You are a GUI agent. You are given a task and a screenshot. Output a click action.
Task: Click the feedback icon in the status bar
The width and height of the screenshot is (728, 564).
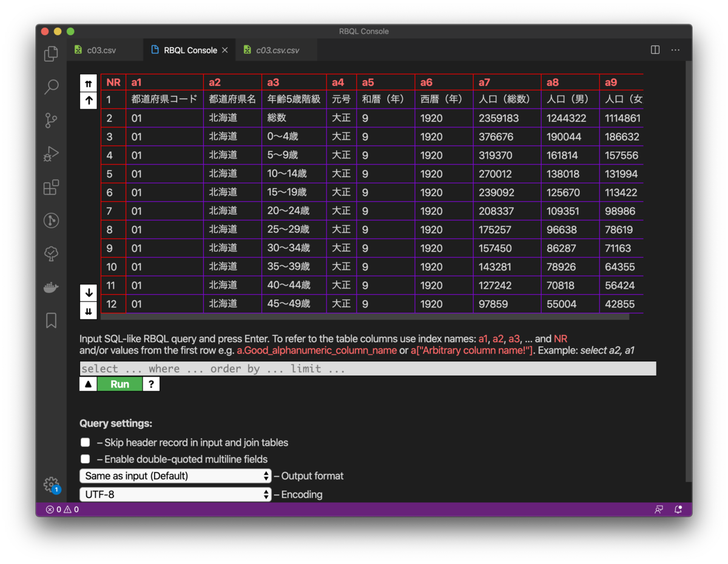[659, 509]
